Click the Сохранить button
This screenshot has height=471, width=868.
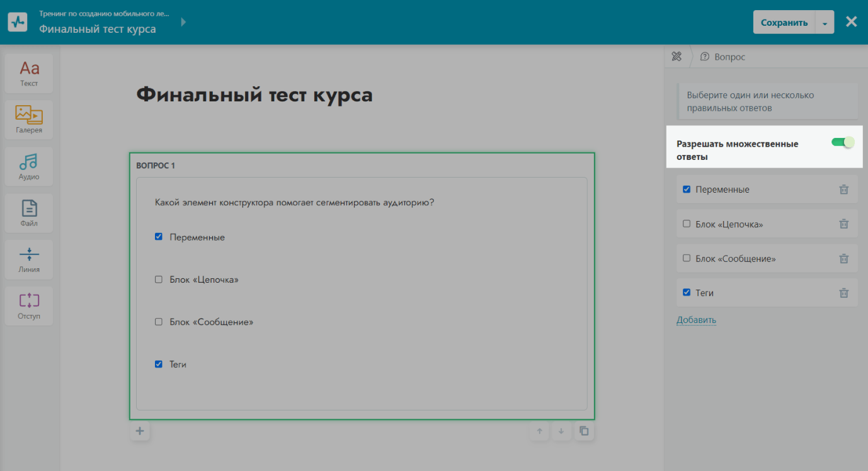[784, 23]
